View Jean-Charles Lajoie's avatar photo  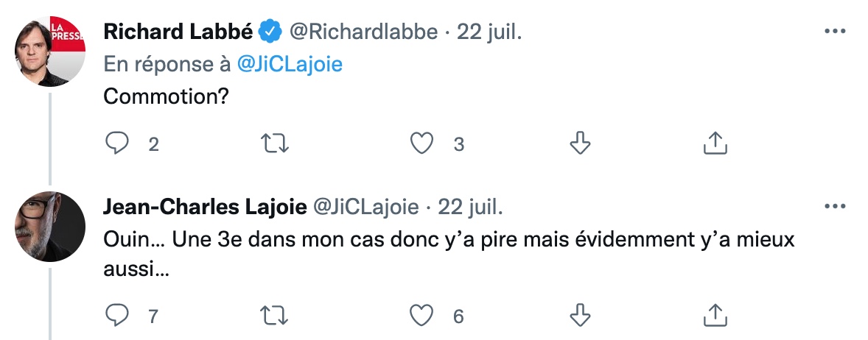pos(50,227)
